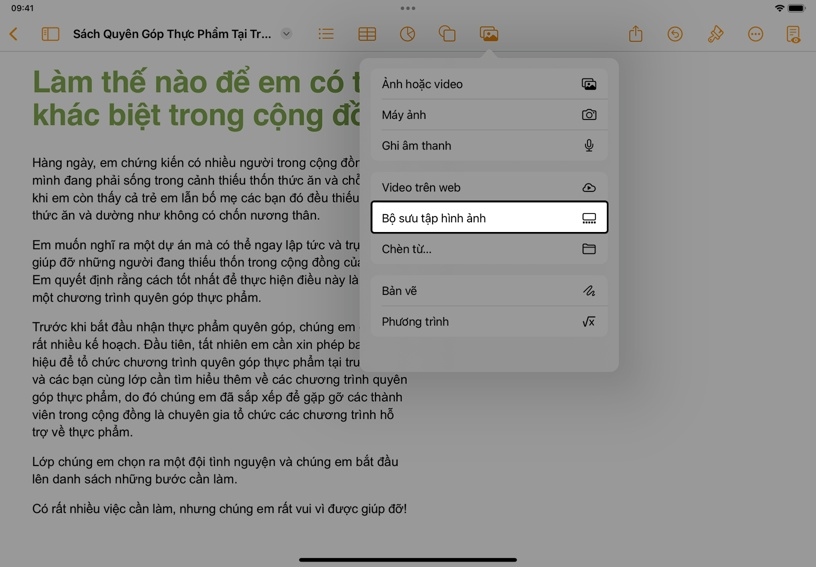
Task: Open the chart insert menu
Action: click(407, 34)
